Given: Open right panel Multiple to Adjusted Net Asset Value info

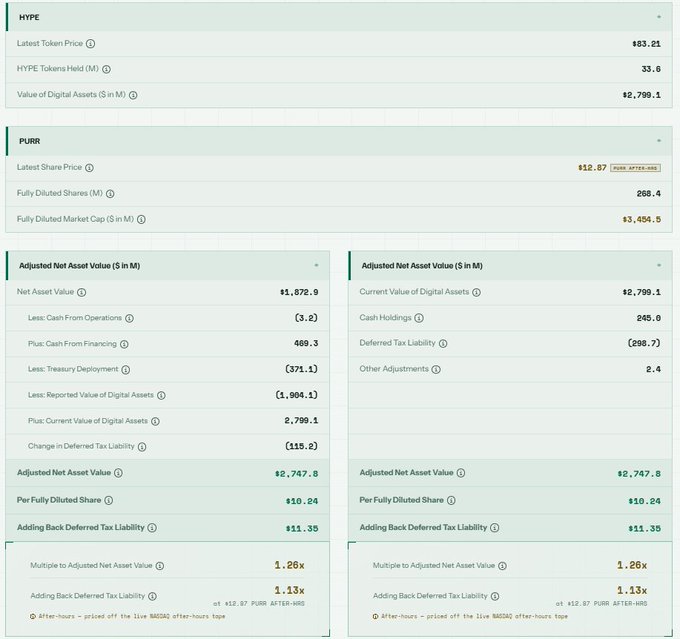Looking at the screenshot, I should click(x=502, y=566).
